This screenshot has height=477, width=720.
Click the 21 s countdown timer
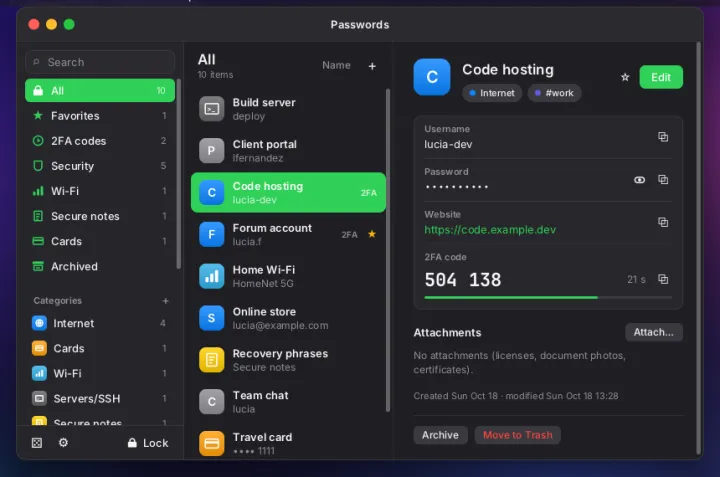tap(636, 279)
